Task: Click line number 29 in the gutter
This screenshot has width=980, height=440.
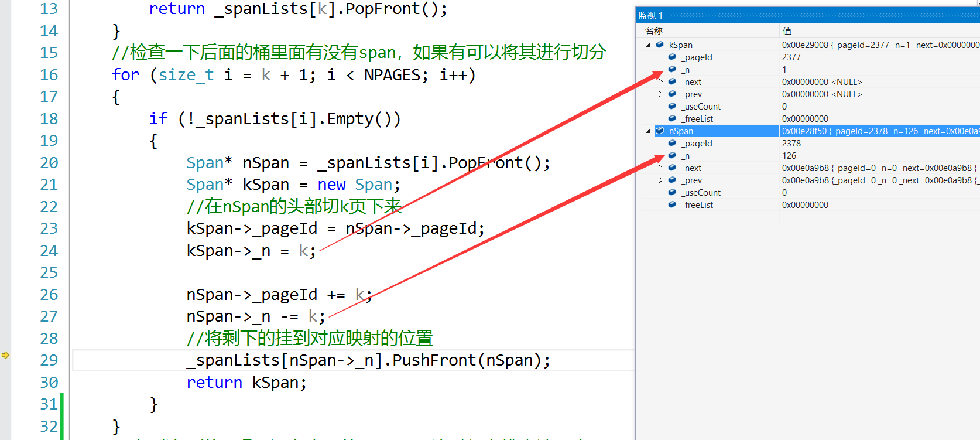Action: (49, 360)
